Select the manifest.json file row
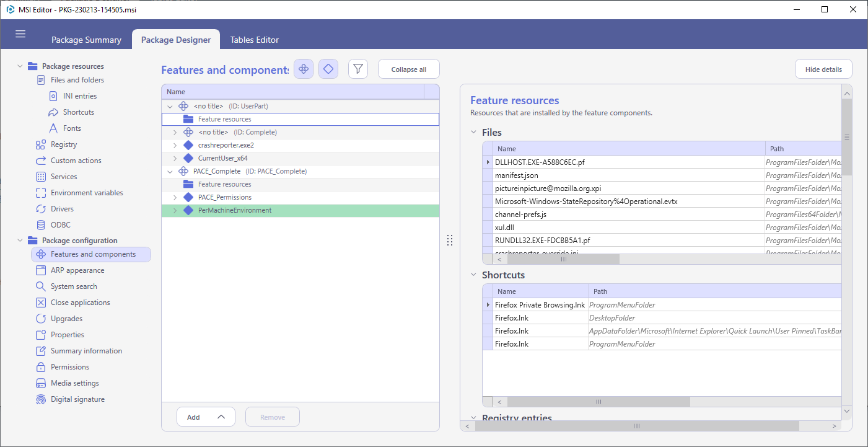 pyautogui.click(x=662, y=175)
